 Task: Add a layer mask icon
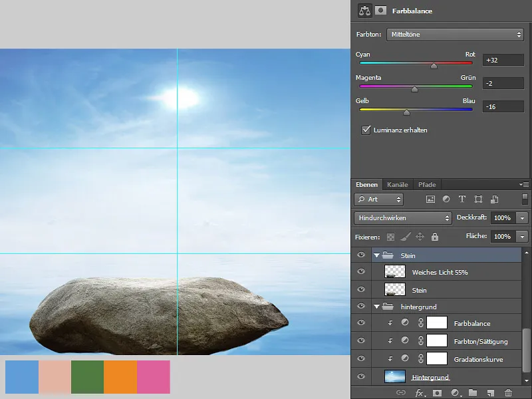[438, 393]
